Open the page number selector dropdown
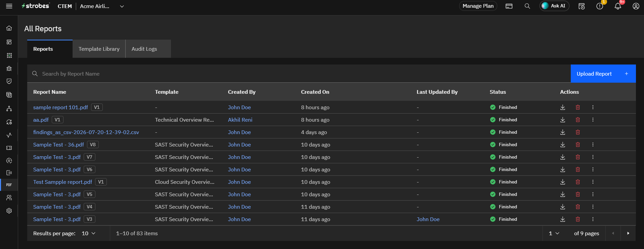Image resolution: width=644 pixels, height=249 pixels. [554, 233]
